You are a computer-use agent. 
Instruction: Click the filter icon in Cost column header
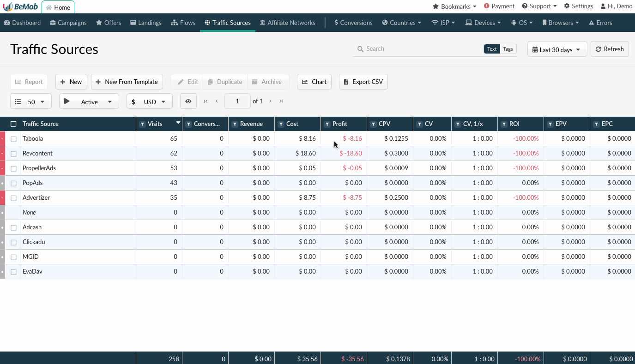point(281,124)
